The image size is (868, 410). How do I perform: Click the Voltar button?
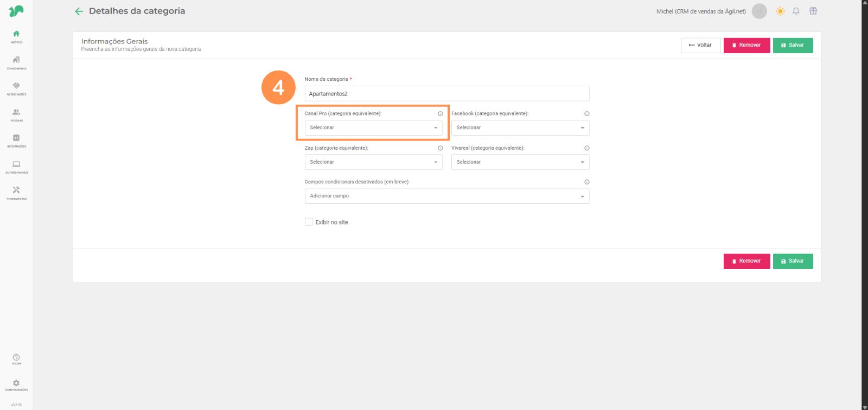pyautogui.click(x=700, y=46)
